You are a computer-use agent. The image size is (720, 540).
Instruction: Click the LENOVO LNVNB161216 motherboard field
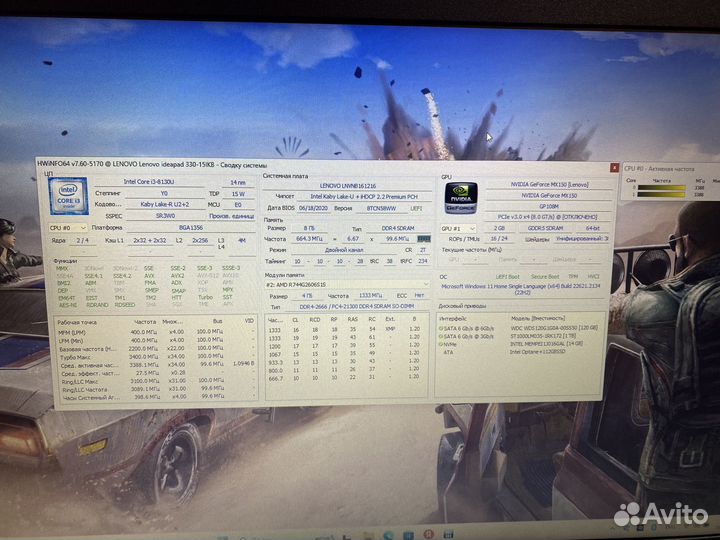tap(348, 186)
